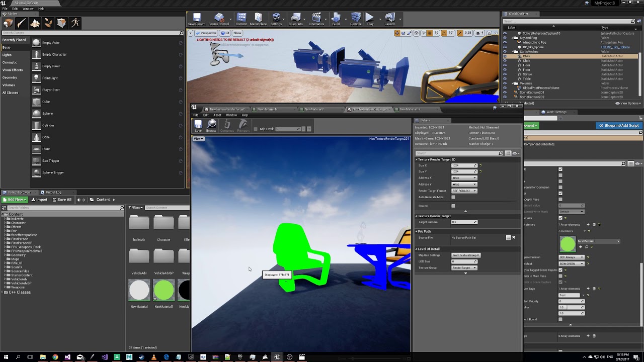Screen dimensions: 644x362
Task: Toggle viewport grid snapping icon
Action: [430, 33]
